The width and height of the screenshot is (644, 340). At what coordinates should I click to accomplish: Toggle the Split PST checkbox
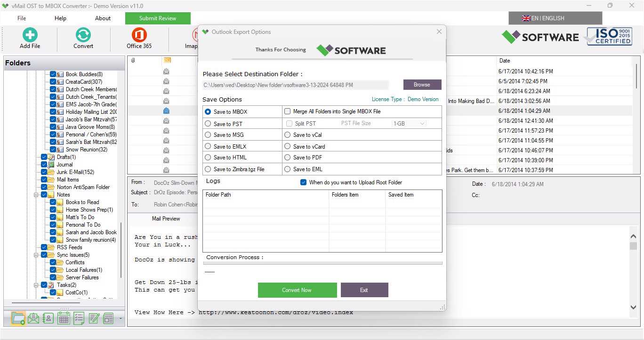pyautogui.click(x=290, y=124)
